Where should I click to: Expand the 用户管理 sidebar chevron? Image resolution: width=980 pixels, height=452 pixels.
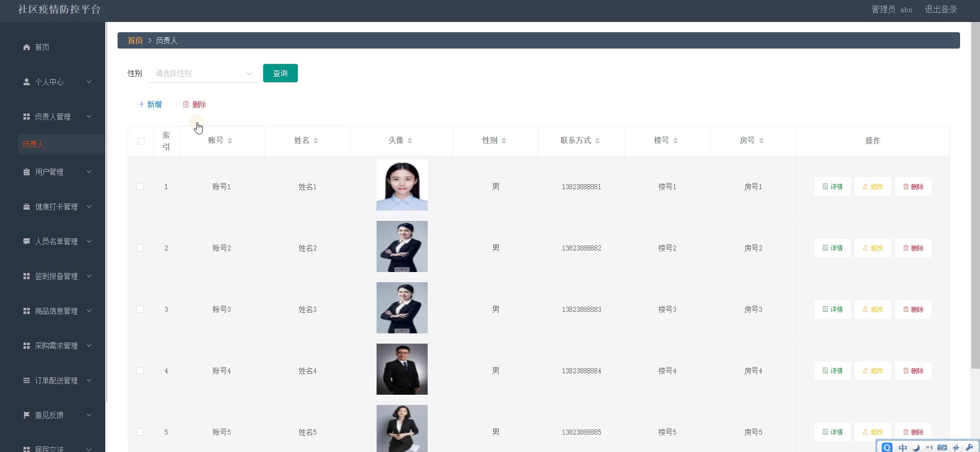coord(89,172)
